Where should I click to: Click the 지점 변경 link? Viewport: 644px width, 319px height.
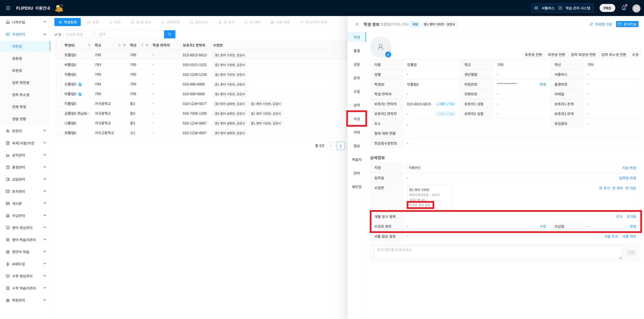(629, 168)
